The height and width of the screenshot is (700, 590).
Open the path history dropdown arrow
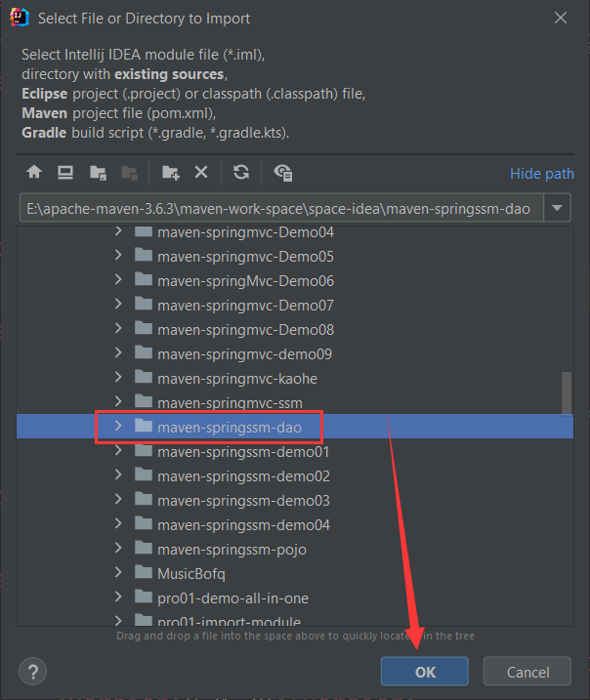click(x=557, y=208)
